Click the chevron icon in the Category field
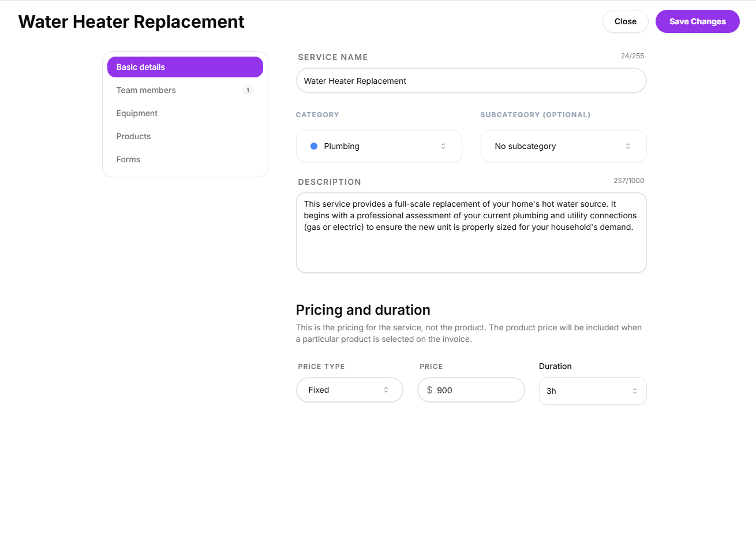The width and height of the screenshot is (756, 533). pos(443,146)
